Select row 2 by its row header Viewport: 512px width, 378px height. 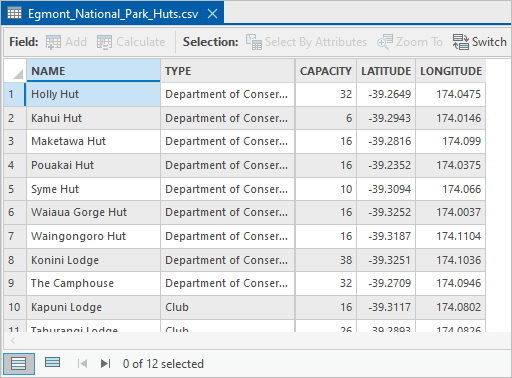click(x=15, y=118)
